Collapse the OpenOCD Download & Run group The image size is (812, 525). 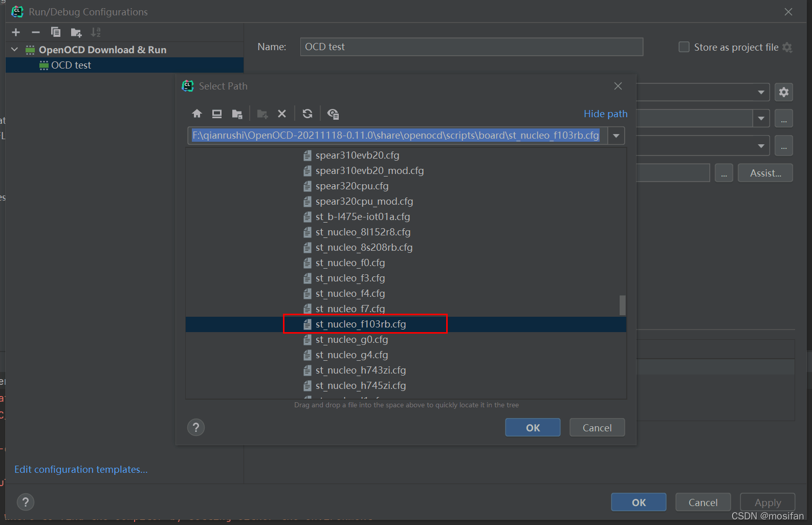pos(14,50)
